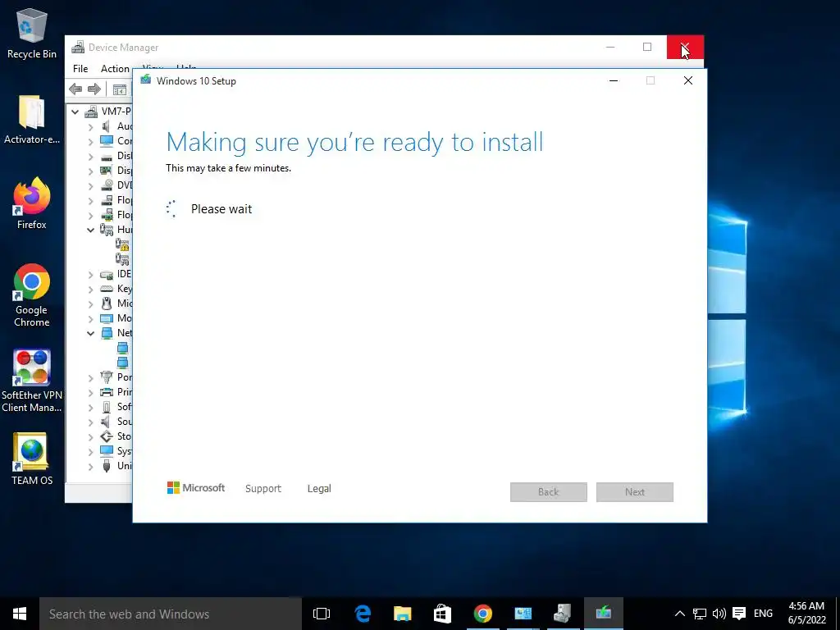Select the Mice category mouse icon

click(107, 304)
